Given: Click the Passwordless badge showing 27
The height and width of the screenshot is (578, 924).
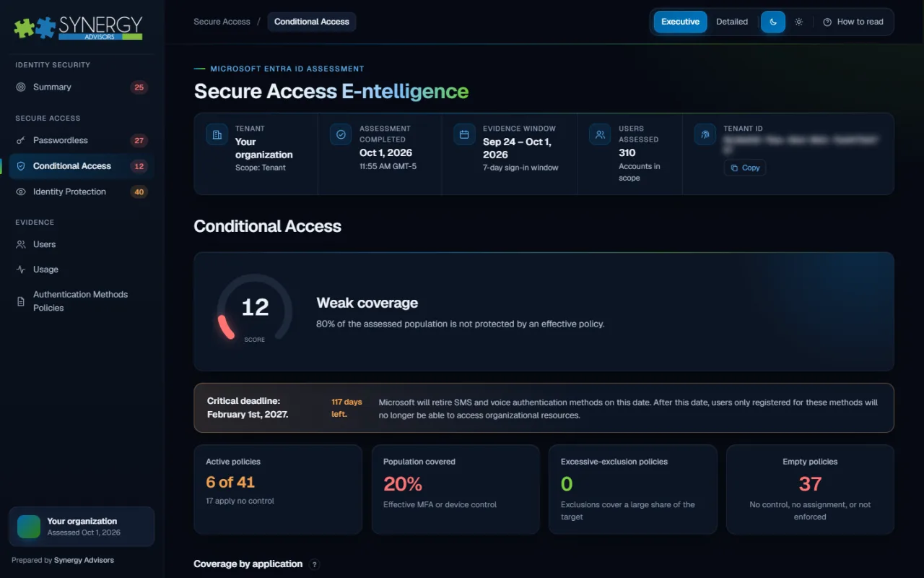Looking at the screenshot, I should (x=139, y=141).
